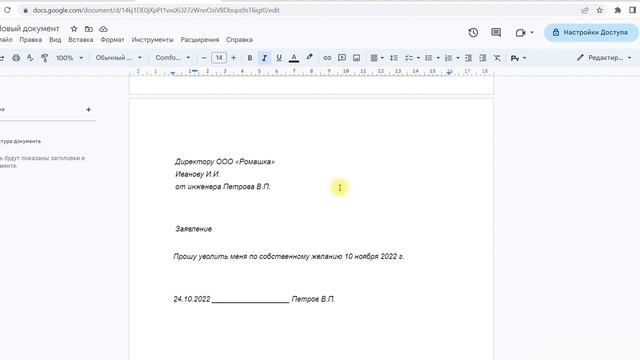Open the comments history icon
The image size is (640, 360).
point(496,32)
